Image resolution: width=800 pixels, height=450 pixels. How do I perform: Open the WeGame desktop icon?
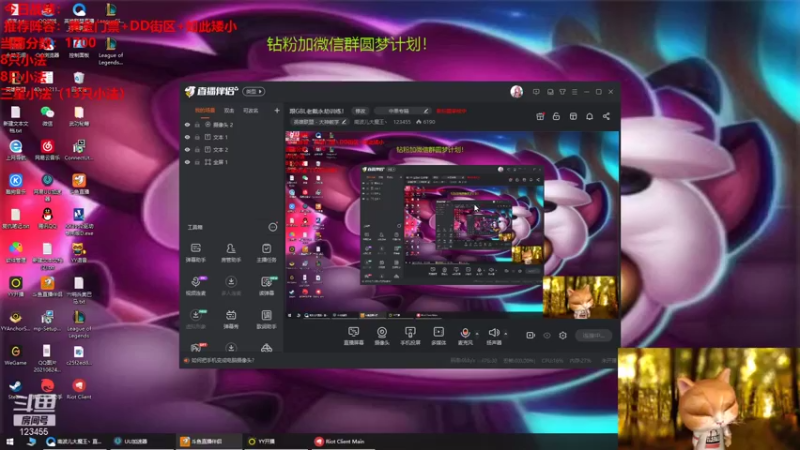(x=15, y=355)
